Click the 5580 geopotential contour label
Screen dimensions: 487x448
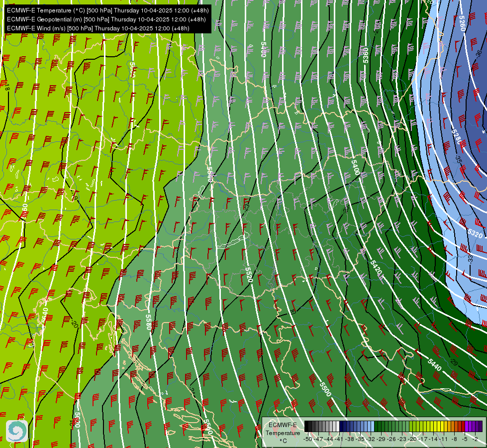point(148,322)
